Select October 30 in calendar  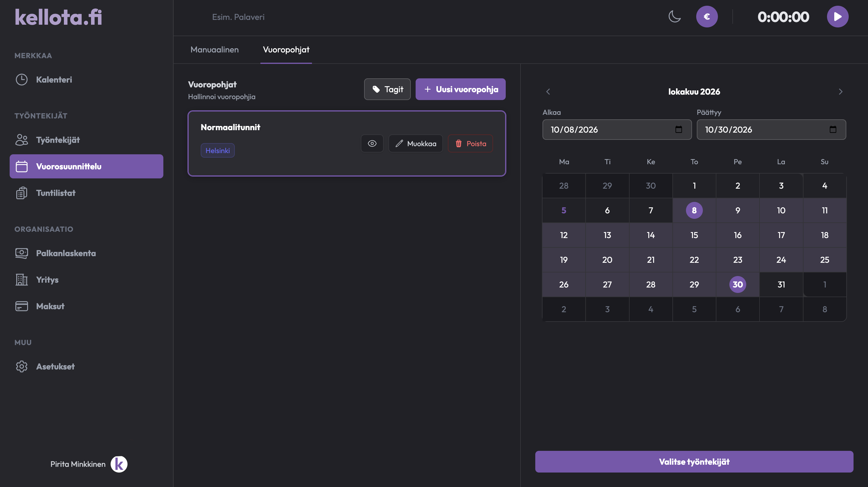(x=737, y=284)
